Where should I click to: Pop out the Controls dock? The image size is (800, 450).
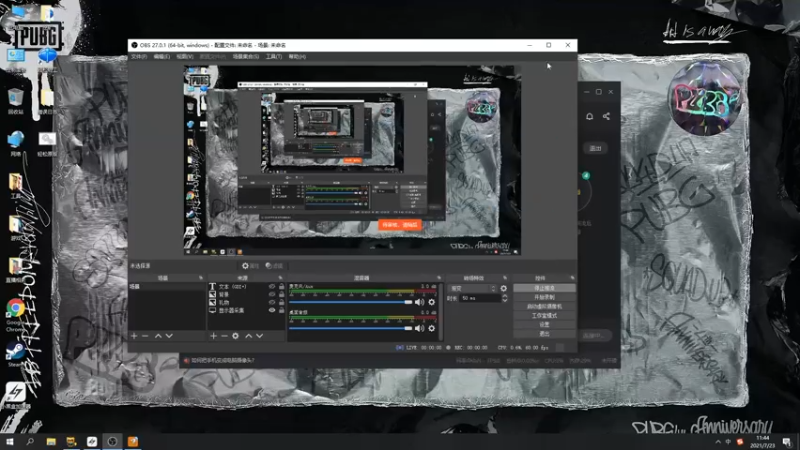[x=572, y=278]
